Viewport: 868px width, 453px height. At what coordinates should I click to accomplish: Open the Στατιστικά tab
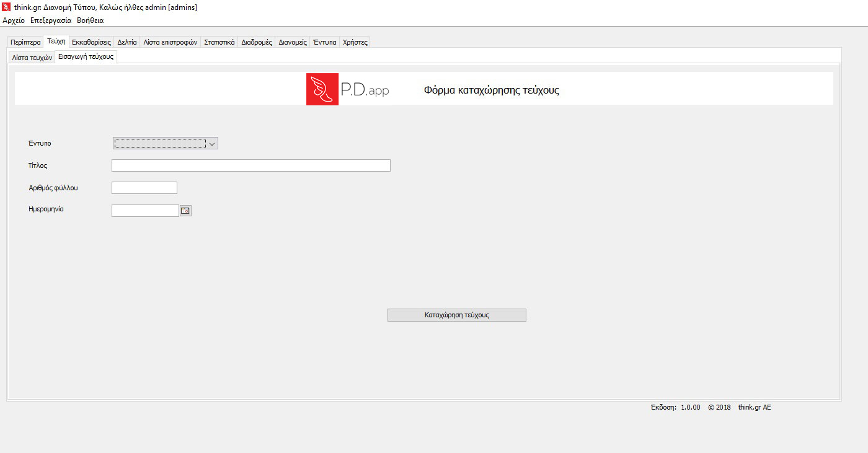click(219, 43)
